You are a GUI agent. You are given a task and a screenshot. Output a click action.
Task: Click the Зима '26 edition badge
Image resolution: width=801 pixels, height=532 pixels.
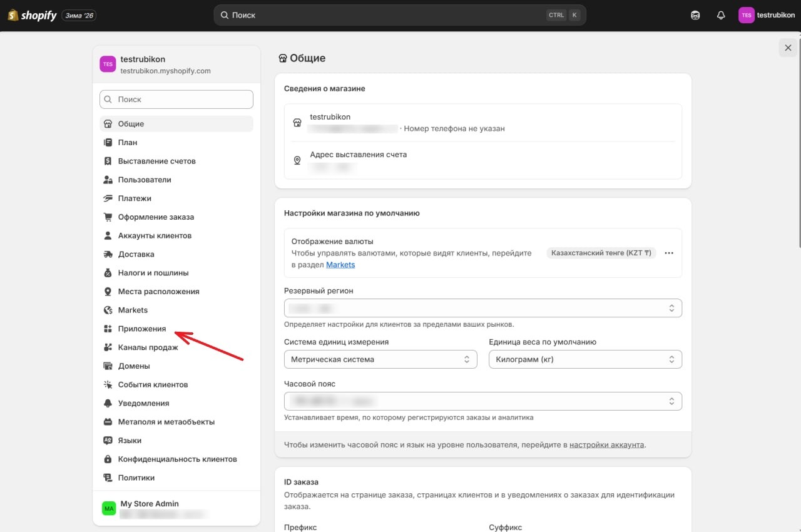coord(79,15)
